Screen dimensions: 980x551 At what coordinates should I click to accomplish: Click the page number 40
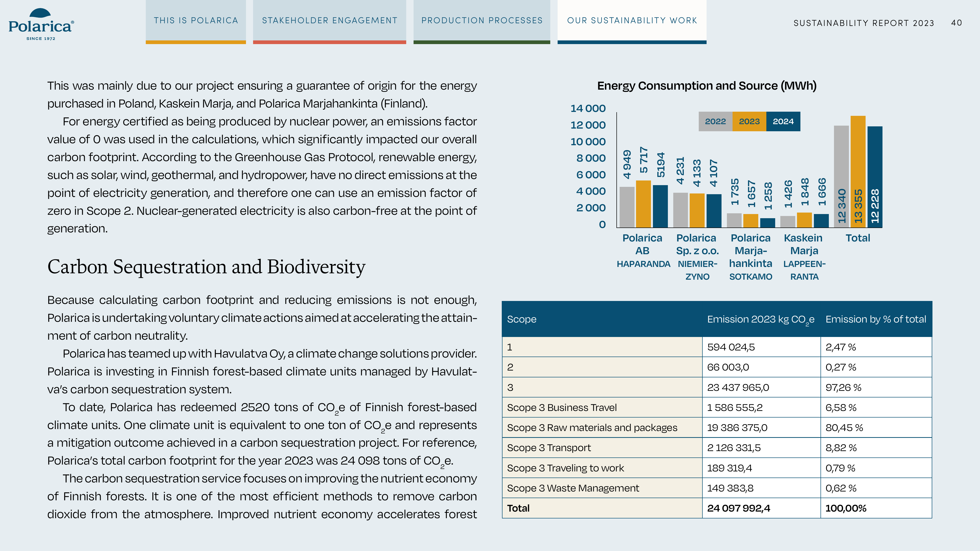pyautogui.click(x=956, y=23)
